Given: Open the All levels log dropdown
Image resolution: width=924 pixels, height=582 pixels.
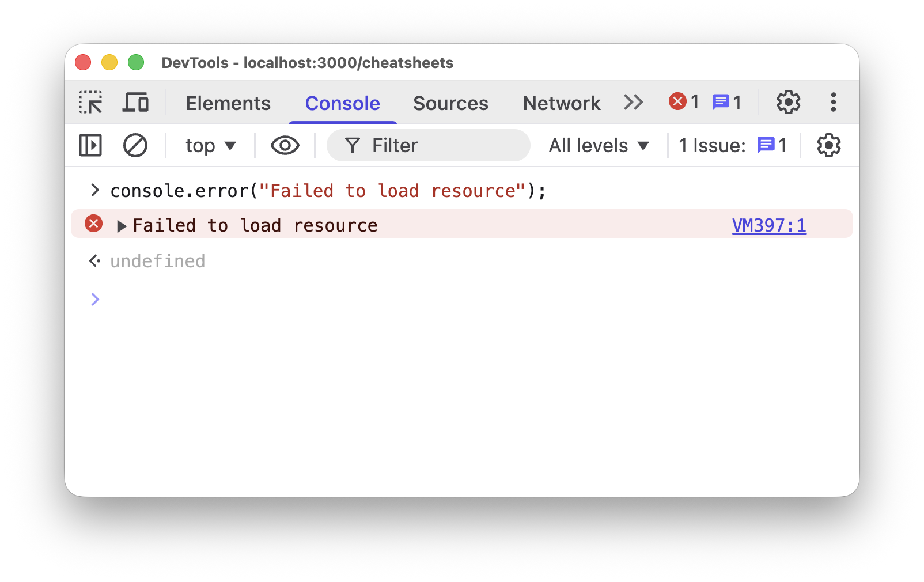Looking at the screenshot, I should (x=599, y=145).
